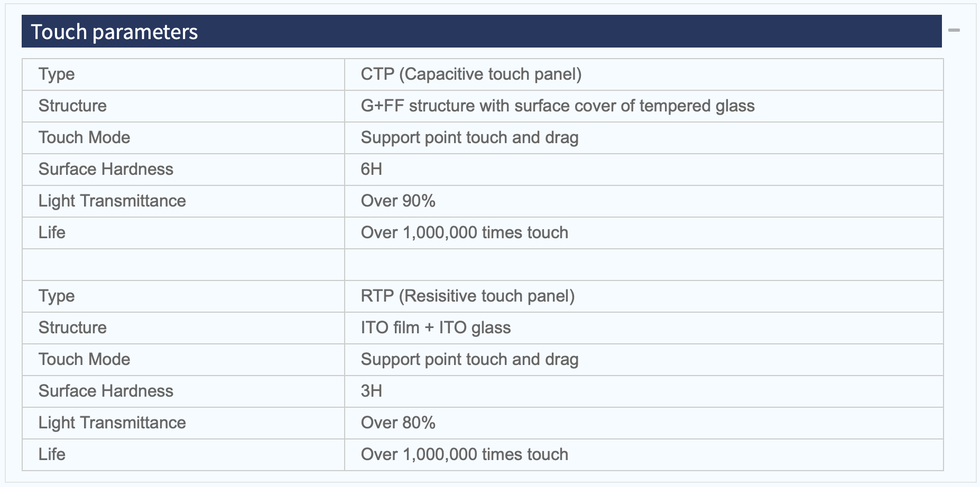Click the 6H surface hardness value
The height and width of the screenshot is (487, 980).
point(371,169)
